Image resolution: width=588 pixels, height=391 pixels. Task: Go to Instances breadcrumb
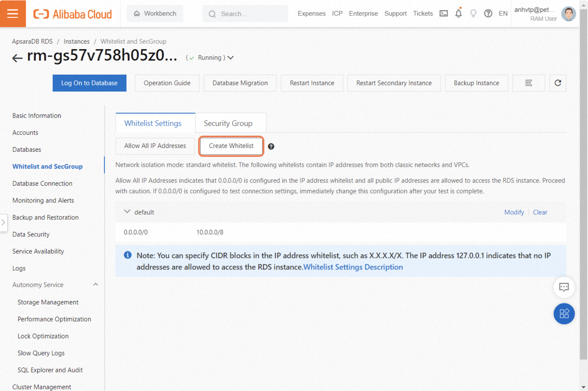click(x=76, y=41)
